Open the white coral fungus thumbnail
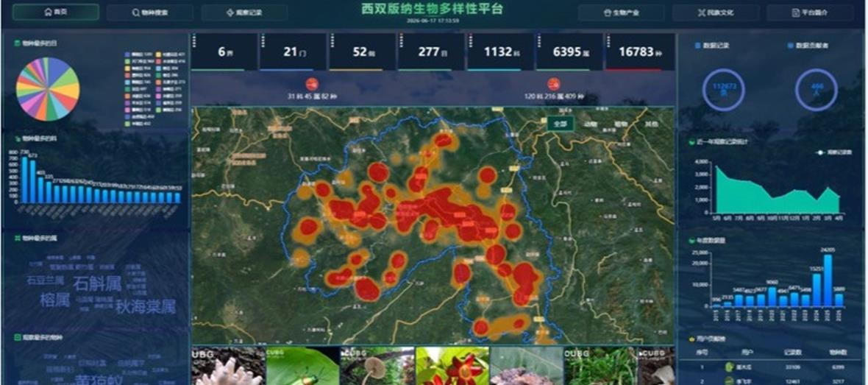The image size is (868, 385). [x=229, y=366]
